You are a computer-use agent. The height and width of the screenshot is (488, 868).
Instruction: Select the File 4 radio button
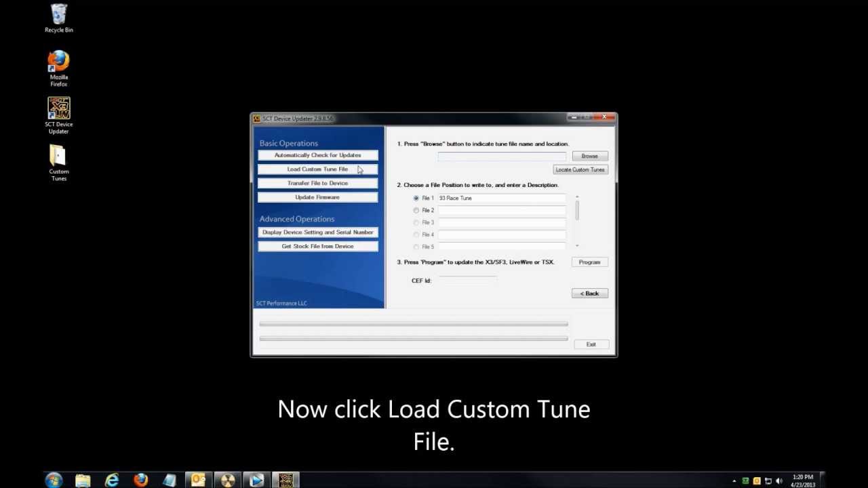pos(416,235)
